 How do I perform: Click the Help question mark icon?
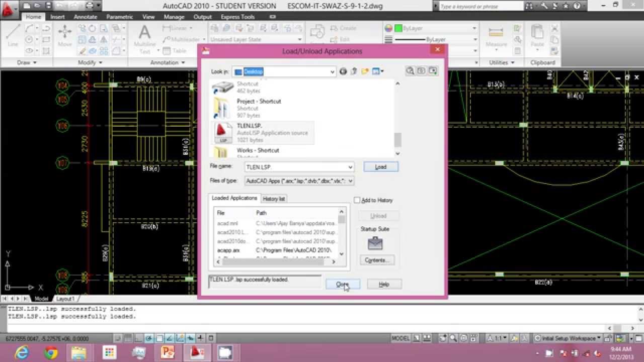tap(576, 6)
